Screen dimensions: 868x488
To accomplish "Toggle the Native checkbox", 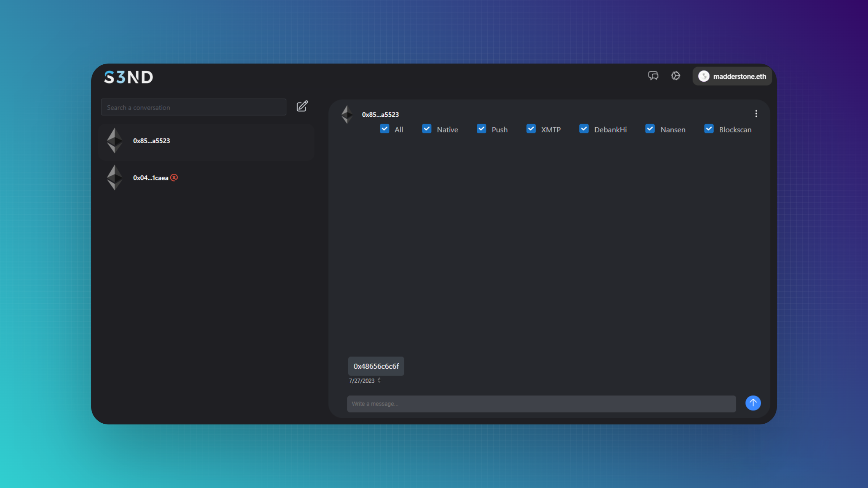I will (427, 129).
